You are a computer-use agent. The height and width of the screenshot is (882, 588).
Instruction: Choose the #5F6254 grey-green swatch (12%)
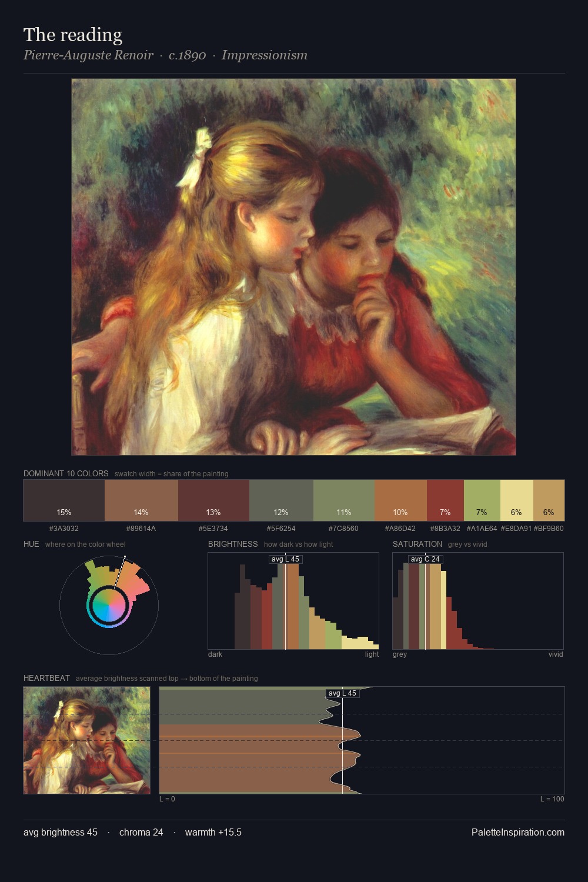[x=281, y=500]
